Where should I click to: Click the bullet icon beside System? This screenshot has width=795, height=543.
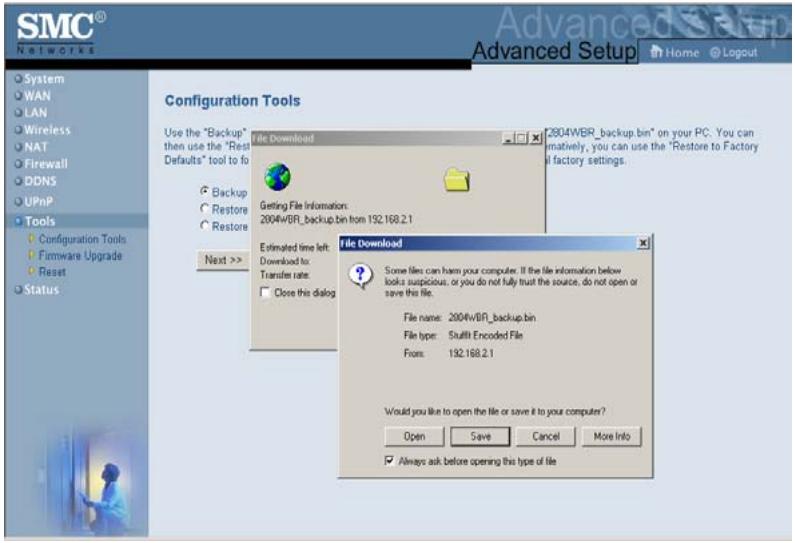(x=18, y=79)
